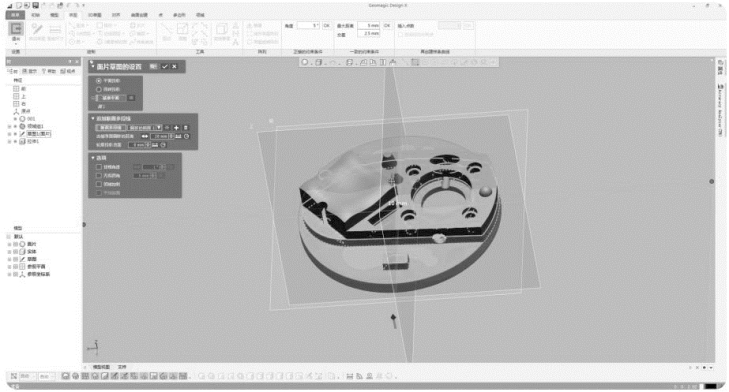
Task: Cancel the mesh sketch setup dialog
Action: [x=174, y=66]
